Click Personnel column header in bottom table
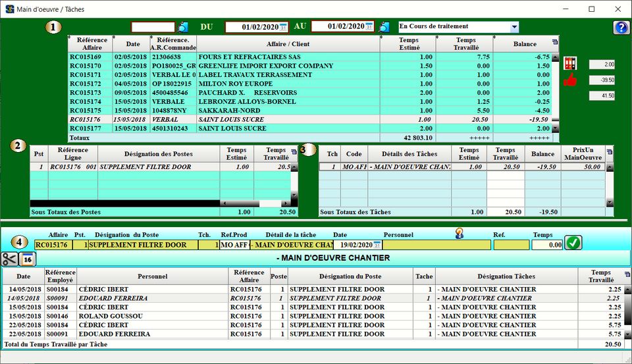This screenshot has width=632, height=364. tap(152, 276)
